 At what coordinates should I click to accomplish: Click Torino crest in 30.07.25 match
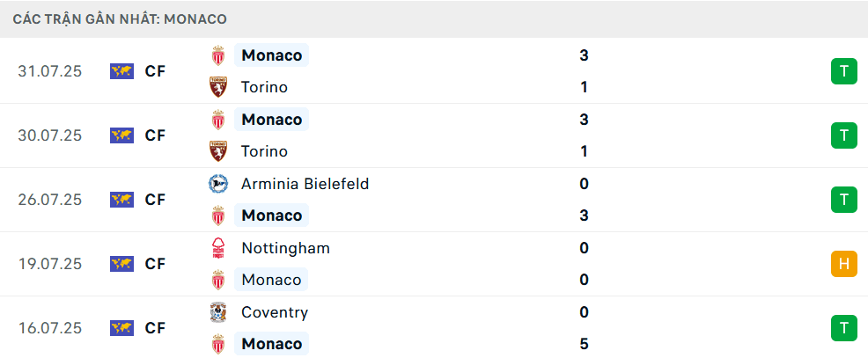coord(217,151)
